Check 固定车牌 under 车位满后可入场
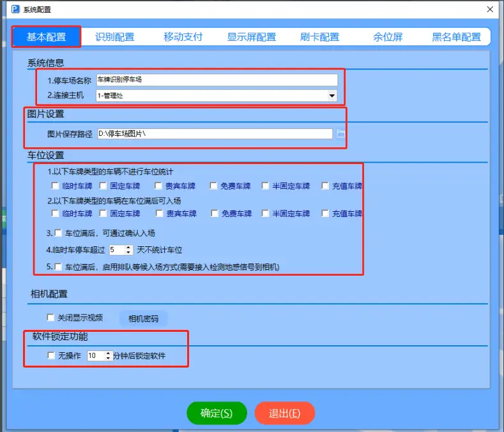504x432 pixels. point(103,213)
